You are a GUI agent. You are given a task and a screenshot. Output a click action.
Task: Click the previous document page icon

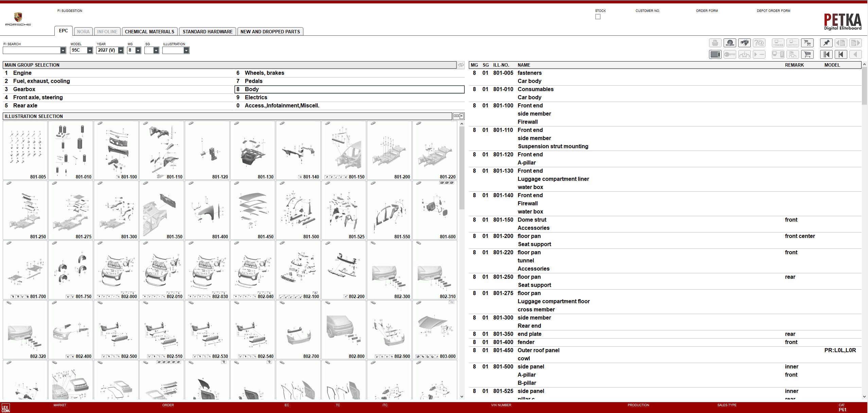pos(841,43)
